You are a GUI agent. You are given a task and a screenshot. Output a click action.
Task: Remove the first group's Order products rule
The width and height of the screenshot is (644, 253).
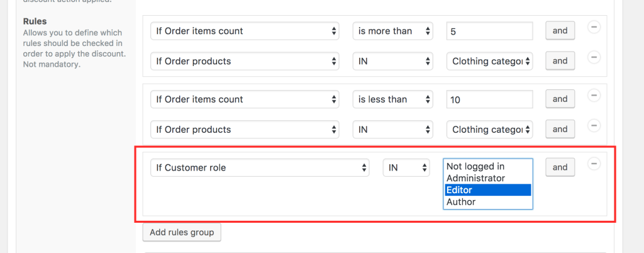click(x=594, y=57)
